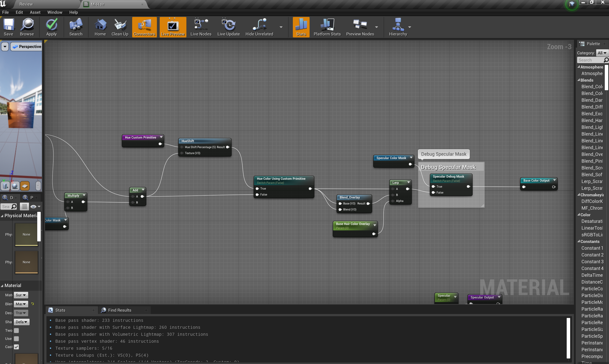Select the cylinder preview shape
This screenshot has height=364, width=609.
pyautogui.click(x=5, y=186)
